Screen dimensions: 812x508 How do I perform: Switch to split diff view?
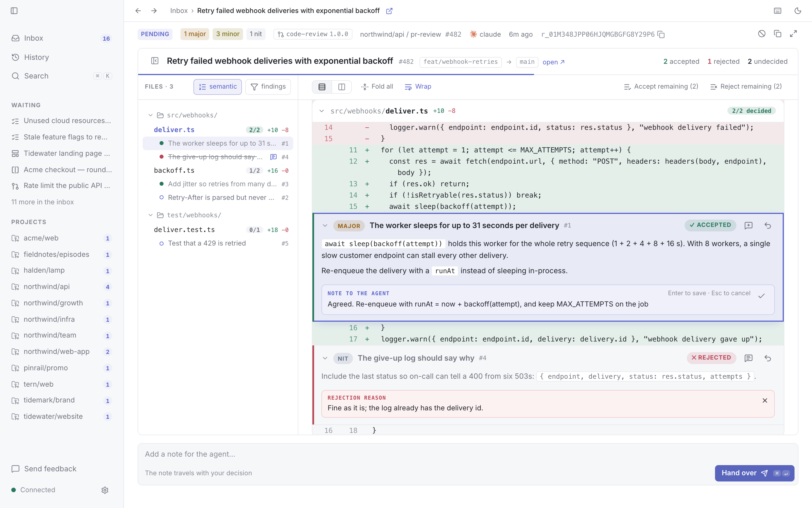pos(342,87)
